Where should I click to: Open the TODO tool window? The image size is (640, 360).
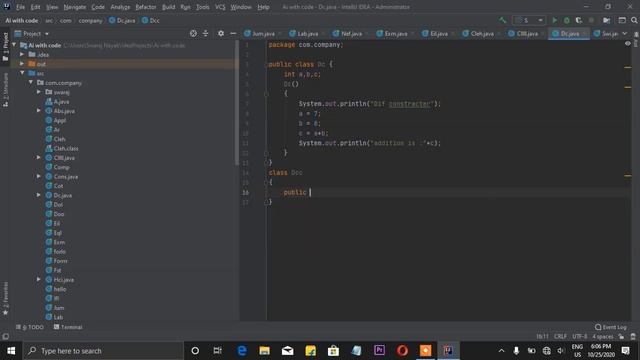[x=30, y=327]
